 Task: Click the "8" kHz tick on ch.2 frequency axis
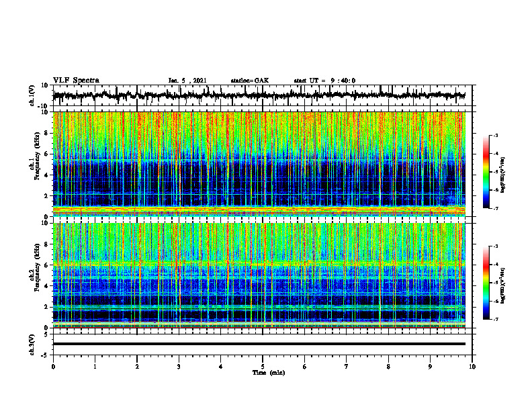(46, 244)
